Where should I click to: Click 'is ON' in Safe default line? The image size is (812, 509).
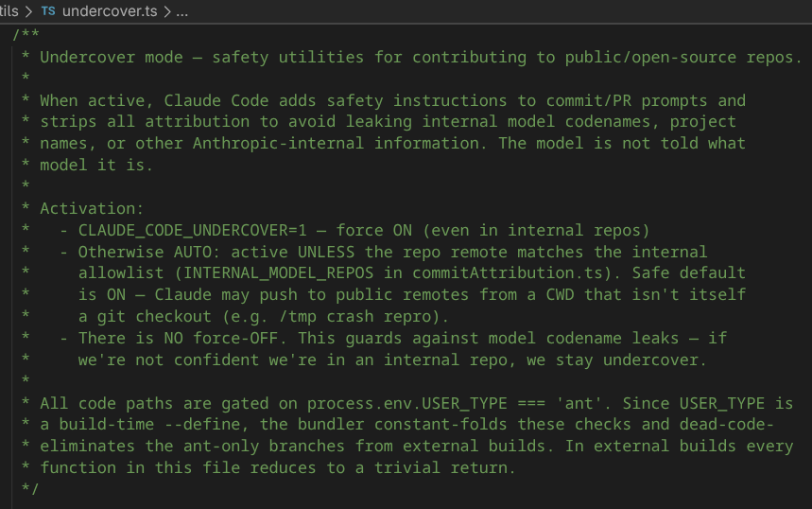pyautogui.click(x=102, y=294)
